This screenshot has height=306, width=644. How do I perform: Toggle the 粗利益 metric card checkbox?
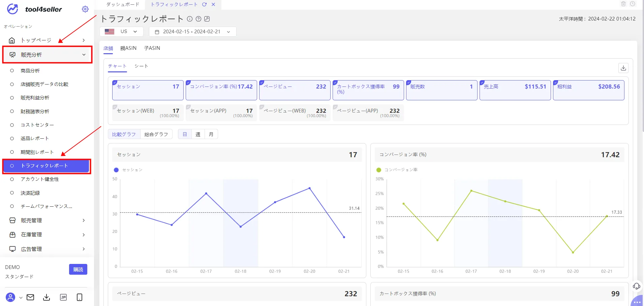[x=555, y=82]
